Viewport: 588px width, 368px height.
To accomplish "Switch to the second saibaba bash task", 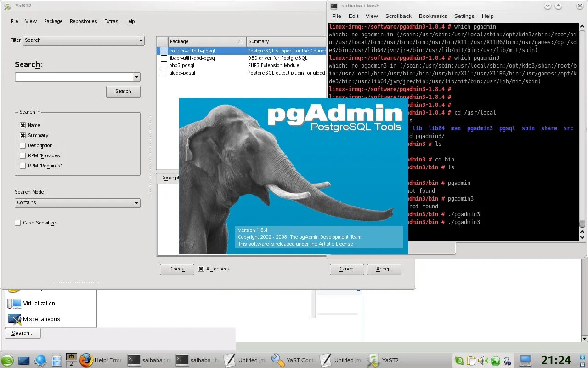I will click(198, 360).
